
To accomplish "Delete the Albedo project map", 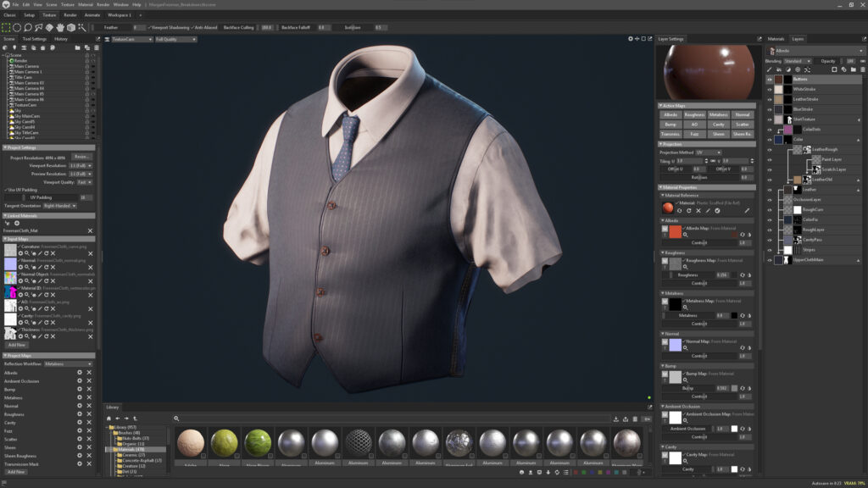I will pyautogui.click(x=89, y=372).
